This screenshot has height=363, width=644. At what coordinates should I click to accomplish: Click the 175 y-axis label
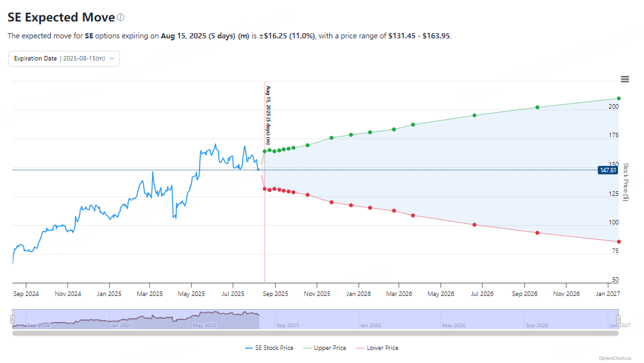pyautogui.click(x=613, y=135)
